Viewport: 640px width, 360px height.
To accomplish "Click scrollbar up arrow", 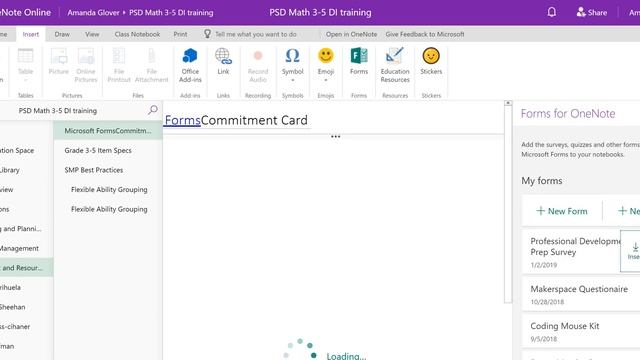I will pos(508,103).
